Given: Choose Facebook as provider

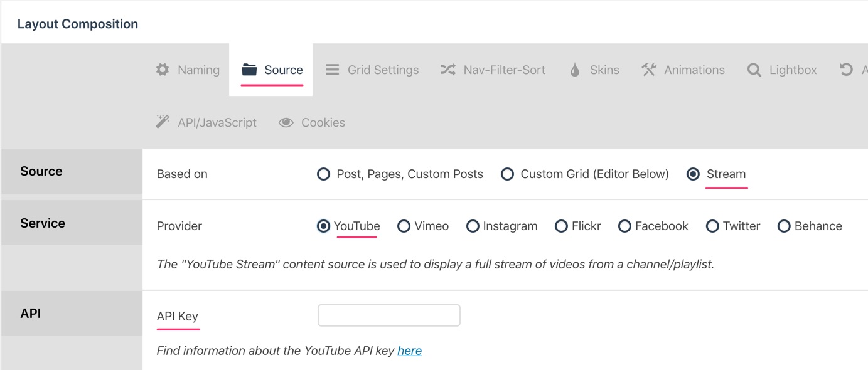Looking at the screenshot, I should [624, 226].
